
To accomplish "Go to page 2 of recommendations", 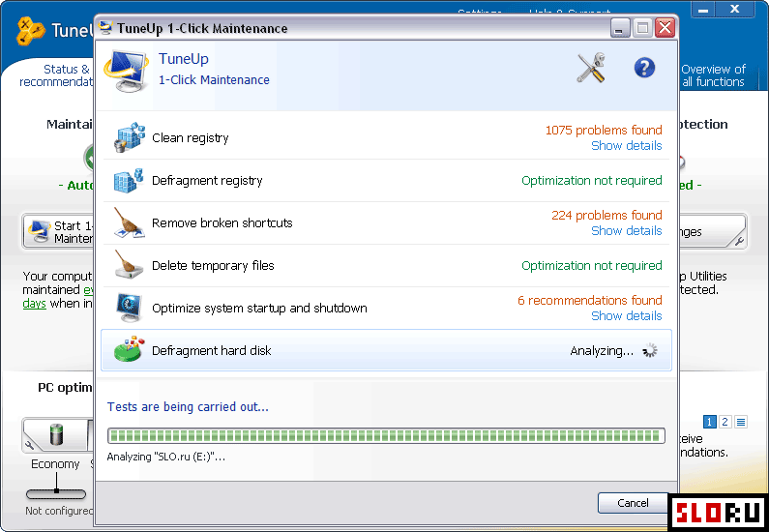I will 725,422.
